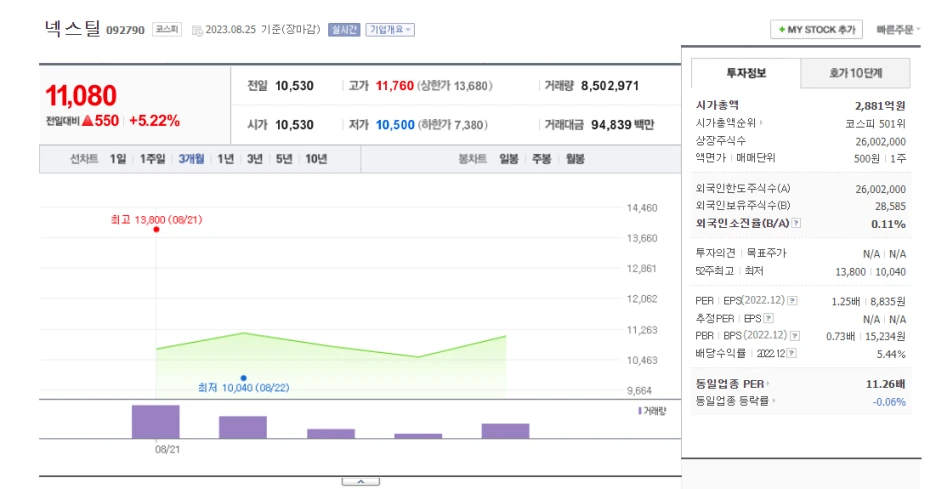Screen dimensions: 936x489
Task: Click the calendar icon next to 2023.08.25
Action: [197, 30]
